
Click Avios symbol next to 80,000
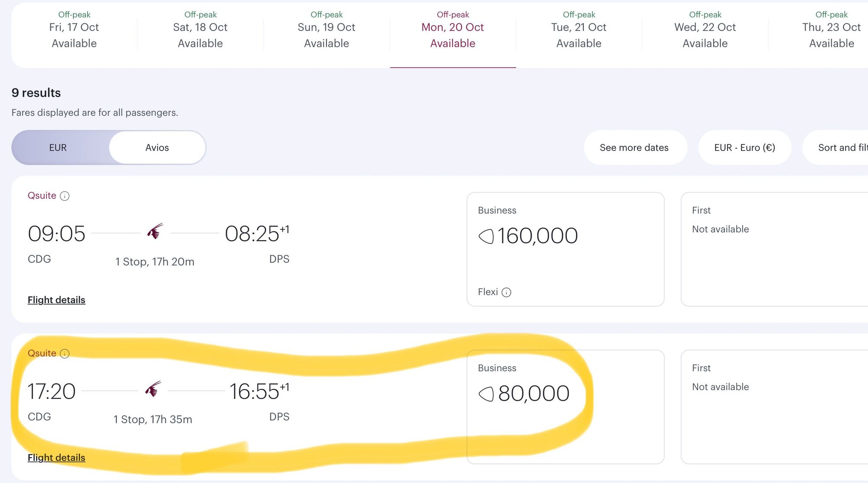coord(486,394)
